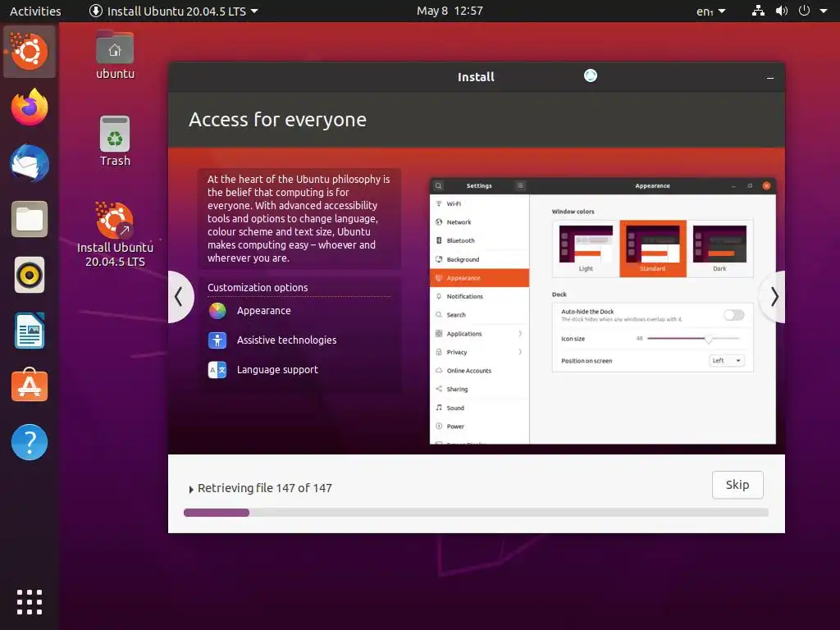Open the Position on screen Left dropdown

tap(727, 361)
